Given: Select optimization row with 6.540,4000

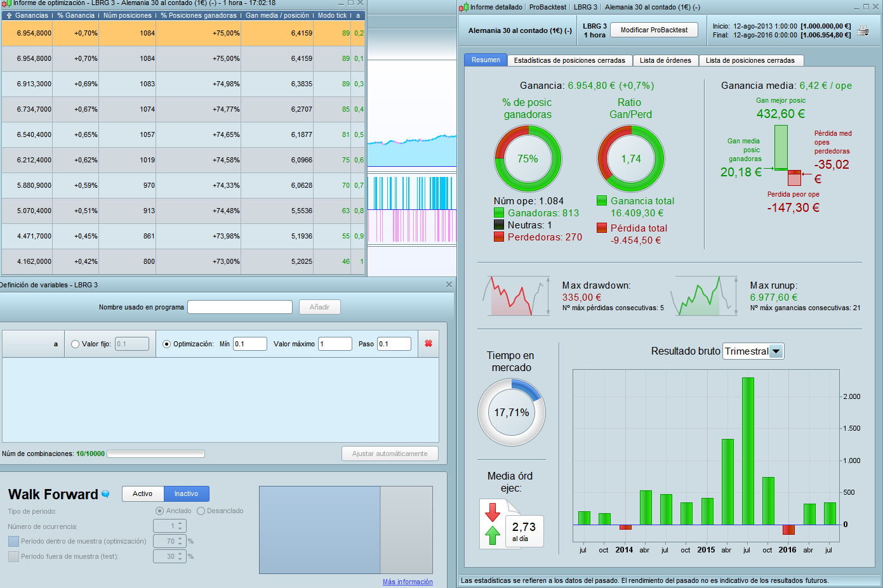Looking at the screenshot, I should pos(183,134).
